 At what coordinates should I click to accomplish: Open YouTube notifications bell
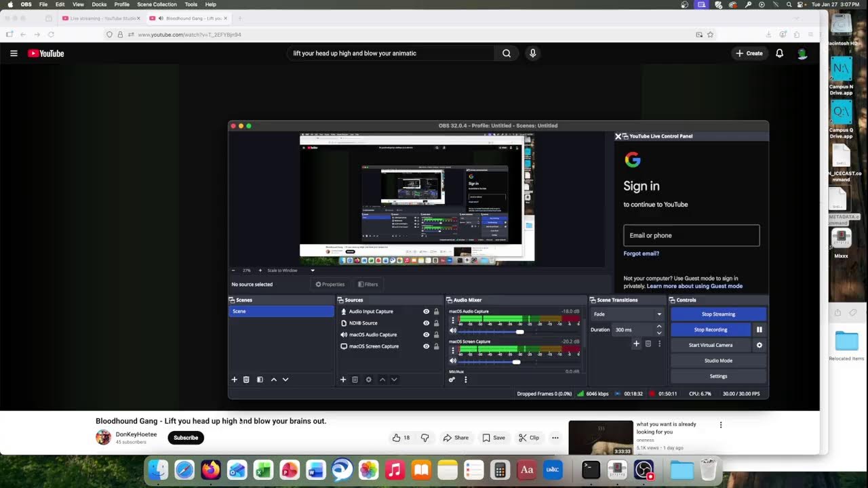pos(780,53)
